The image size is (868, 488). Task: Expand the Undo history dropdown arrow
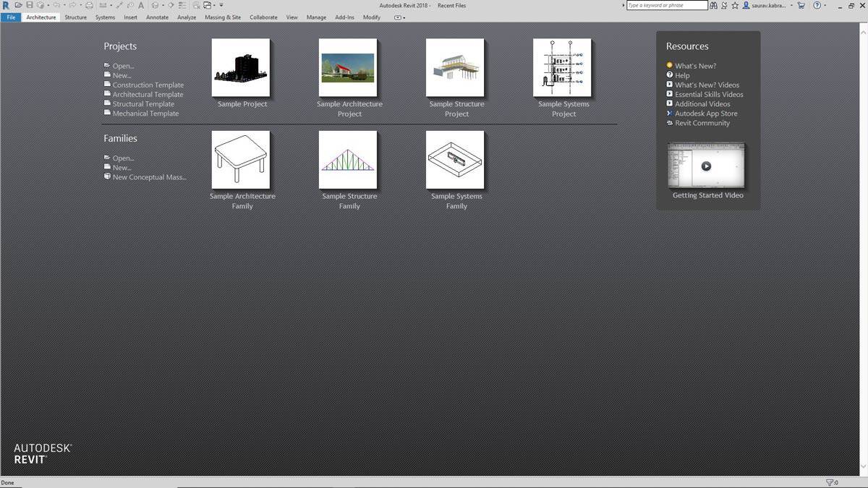pos(64,5)
